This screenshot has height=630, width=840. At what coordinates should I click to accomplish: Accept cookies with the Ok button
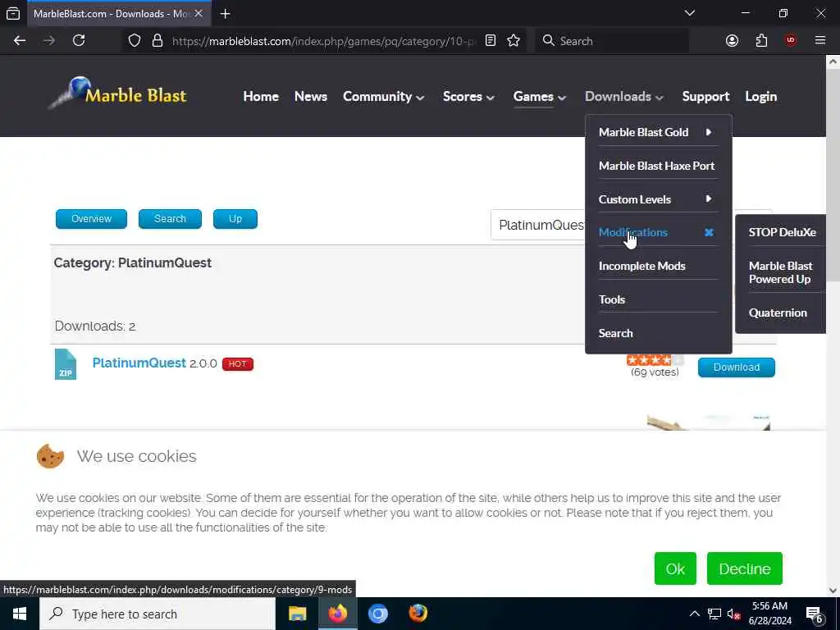pos(675,568)
